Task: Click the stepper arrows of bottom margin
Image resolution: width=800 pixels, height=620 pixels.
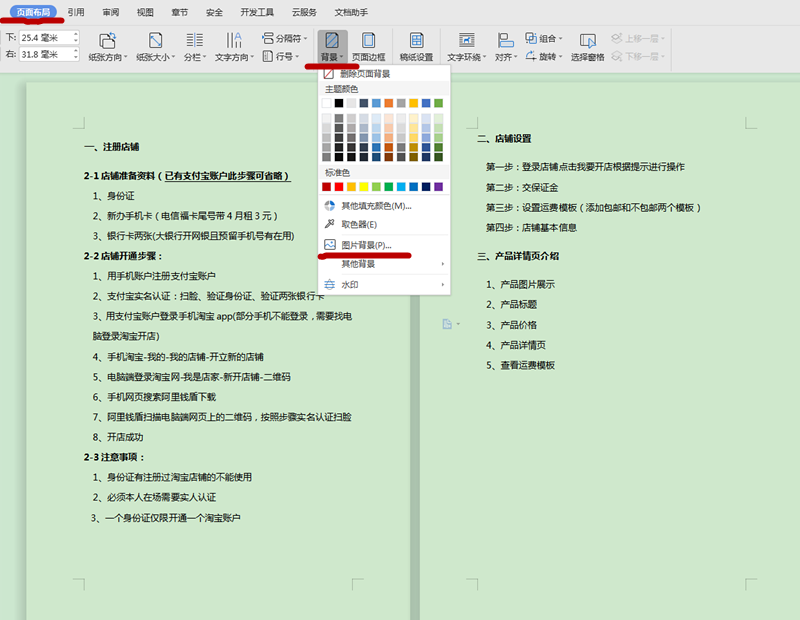Action: tap(76, 38)
